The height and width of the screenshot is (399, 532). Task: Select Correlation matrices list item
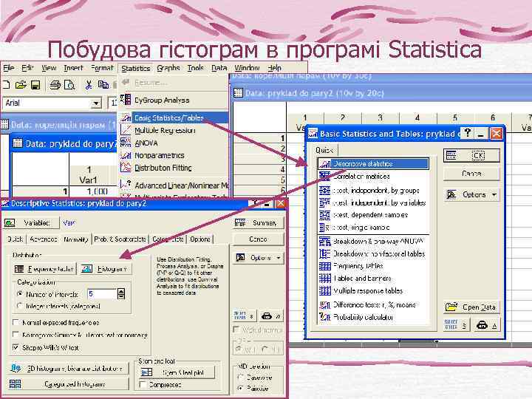tap(361, 177)
